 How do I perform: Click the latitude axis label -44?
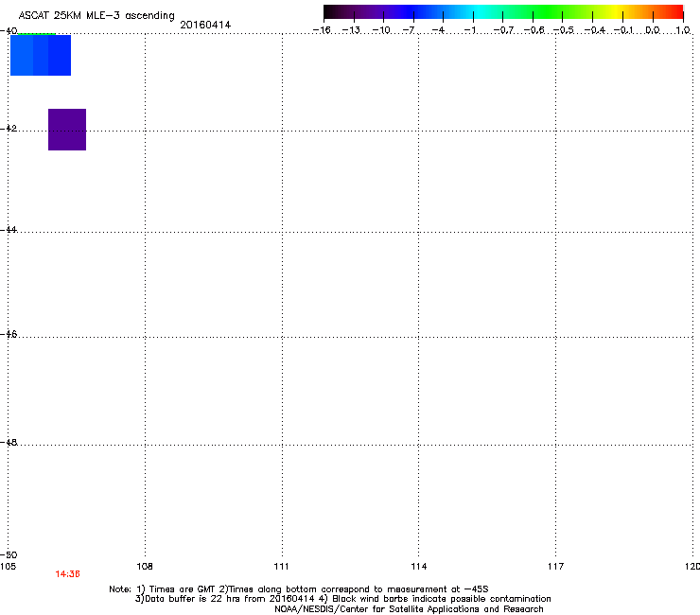pos(9,230)
